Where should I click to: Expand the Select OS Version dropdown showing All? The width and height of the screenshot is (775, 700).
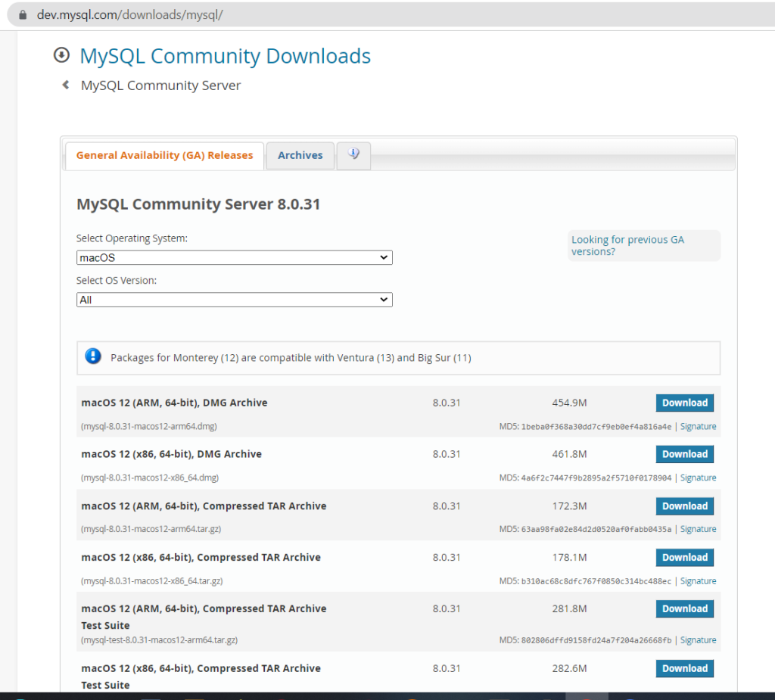(x=235, y=300)
